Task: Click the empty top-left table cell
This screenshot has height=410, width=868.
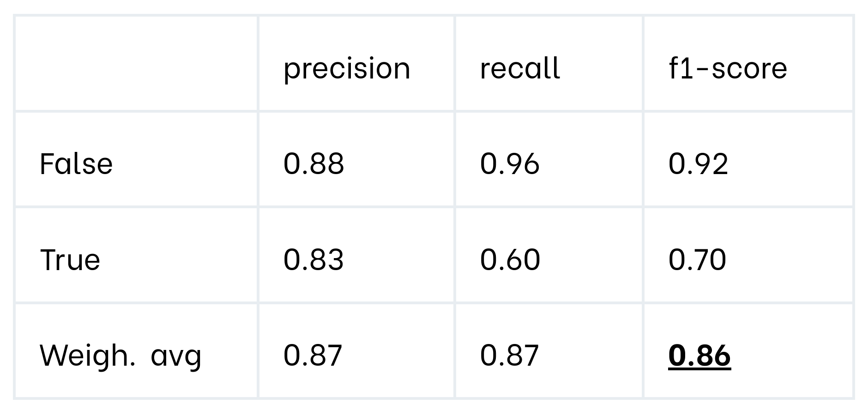Action: coord(136,64)
